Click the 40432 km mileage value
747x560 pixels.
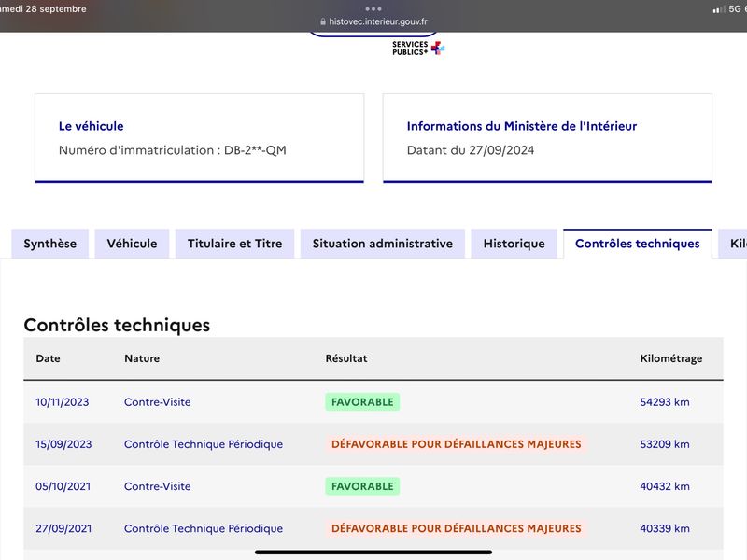[665, 486]
